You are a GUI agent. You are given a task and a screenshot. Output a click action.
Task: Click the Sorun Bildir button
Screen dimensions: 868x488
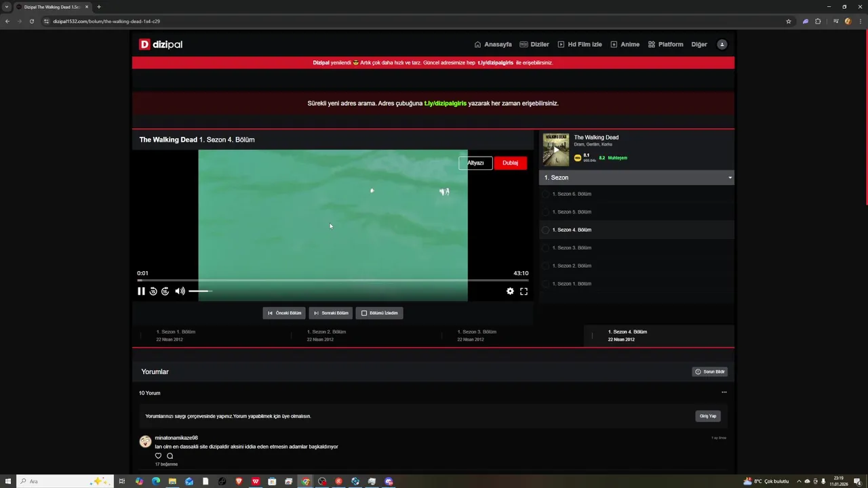[710, 372]
